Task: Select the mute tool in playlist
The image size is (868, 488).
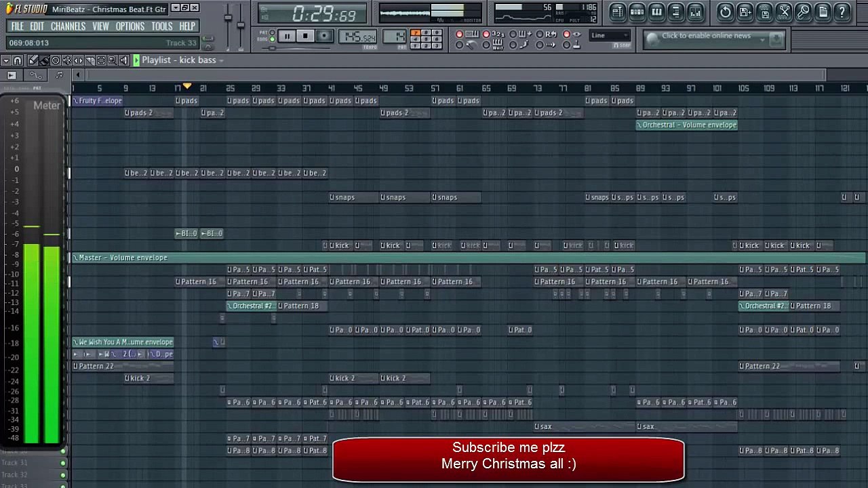Action: 67,60
